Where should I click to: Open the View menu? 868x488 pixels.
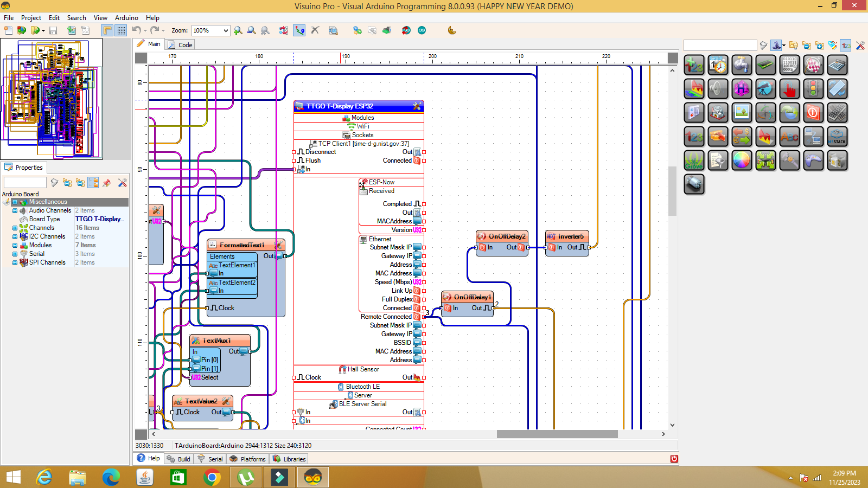coord(100,18)
